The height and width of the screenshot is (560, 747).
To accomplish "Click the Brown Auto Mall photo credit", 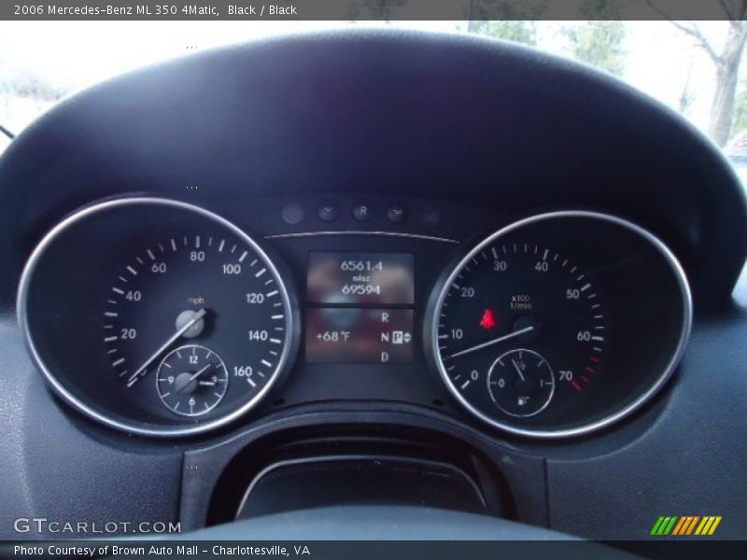I will [162, 551].
